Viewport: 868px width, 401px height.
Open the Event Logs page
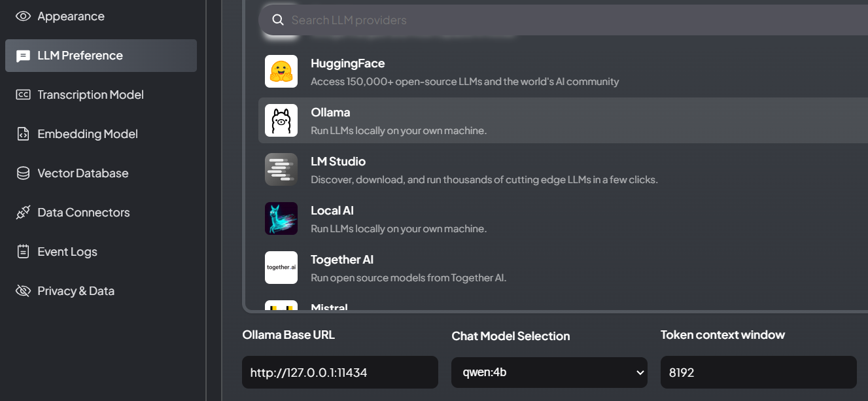67,252
